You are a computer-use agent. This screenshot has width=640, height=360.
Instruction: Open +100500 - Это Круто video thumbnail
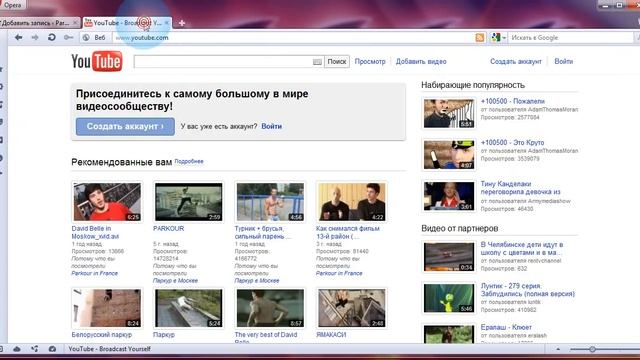coord(449,155)
